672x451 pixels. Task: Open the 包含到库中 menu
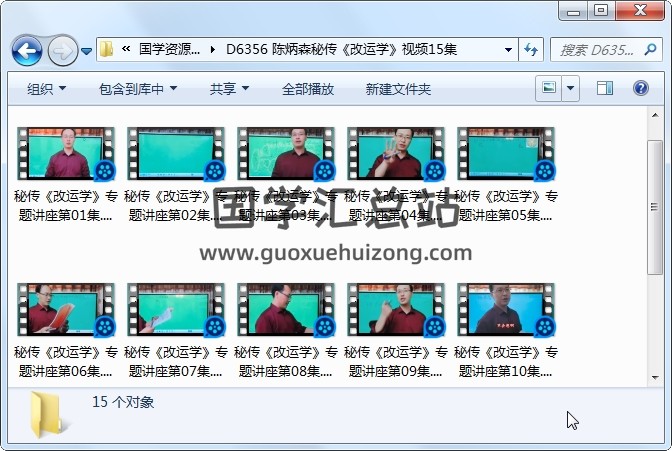tap(138, 89)
